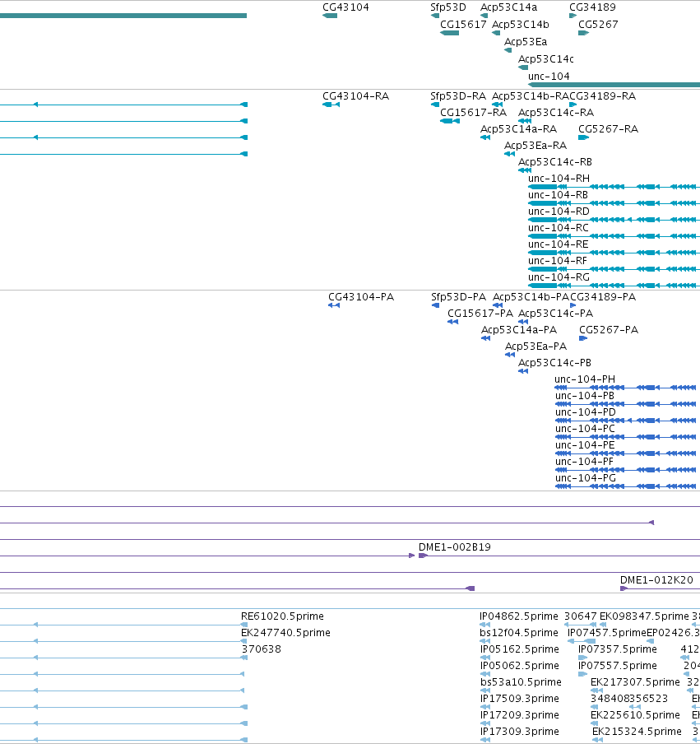Click the Sfp53D-RA transcript label
The width and height of the screenshot is (700, 744).
pos(458,95)
